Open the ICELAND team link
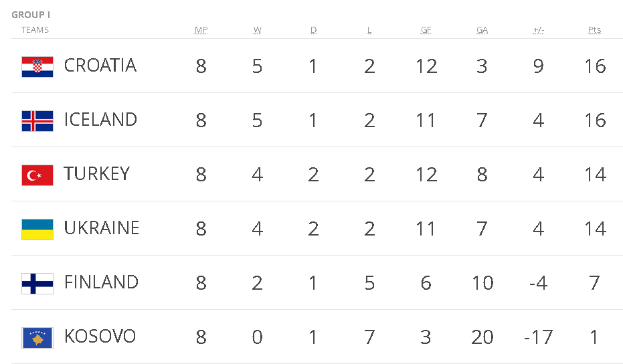 pos(100,120)
